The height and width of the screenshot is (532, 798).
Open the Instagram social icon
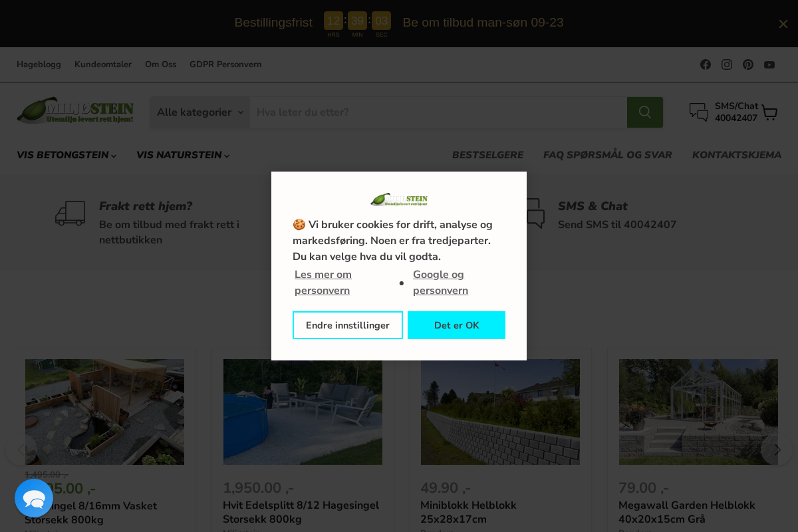pos(727,65)
